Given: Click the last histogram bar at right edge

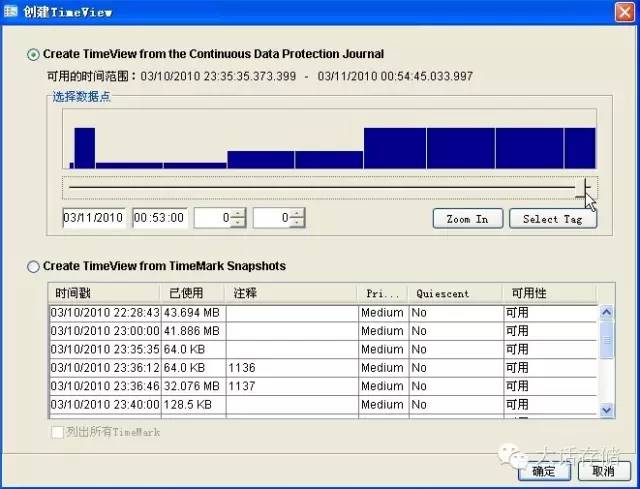Looking at the screenshot, I should [x=580, y=148].
